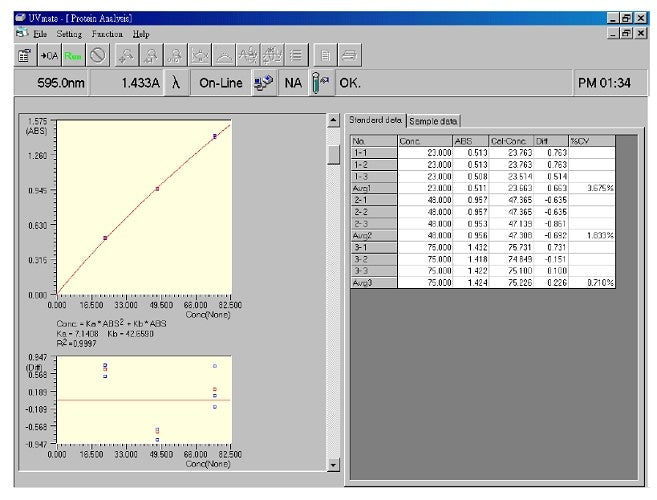The height and width of the screenshot is (500, 657).
Task: Click the 3.675% CV value for Avg1
Action: (592, 188)
